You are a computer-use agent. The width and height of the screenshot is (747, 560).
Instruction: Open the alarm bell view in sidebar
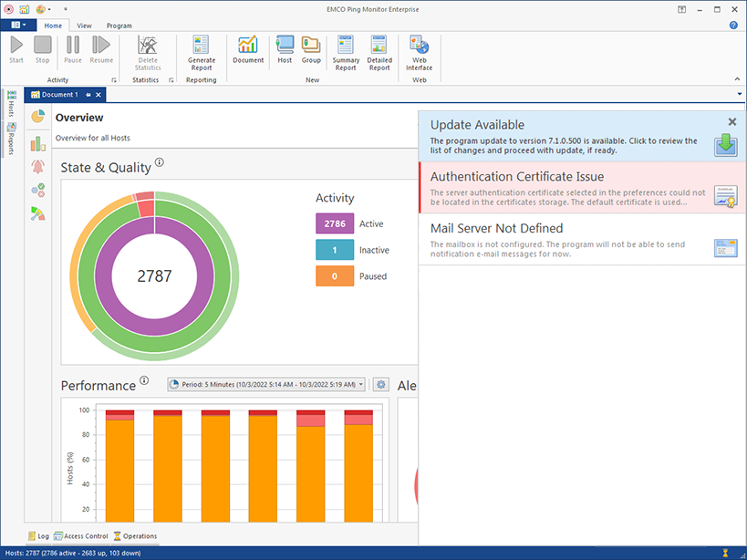pos(37,166)
